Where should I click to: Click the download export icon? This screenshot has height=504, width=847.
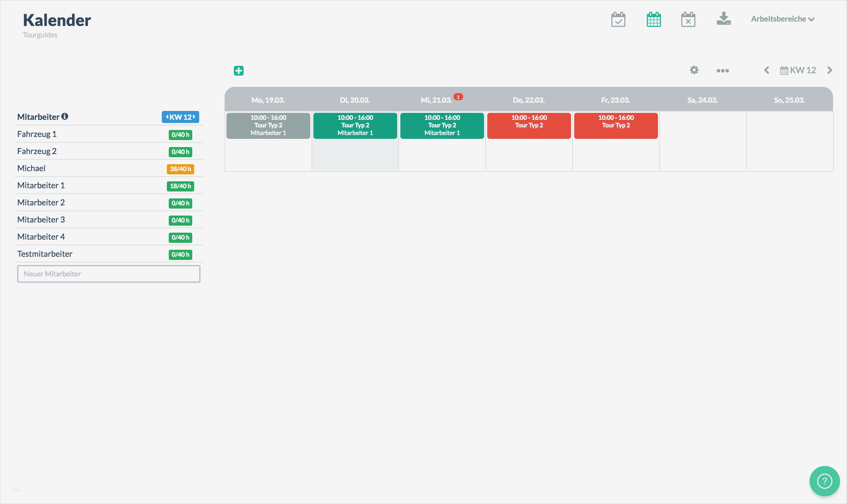tap(723, 19)
